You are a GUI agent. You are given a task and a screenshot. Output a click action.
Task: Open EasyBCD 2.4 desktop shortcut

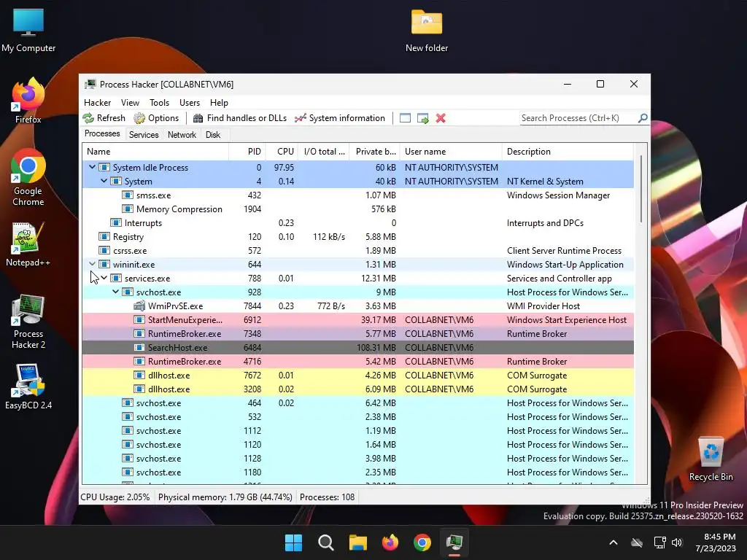click(x=28, y=386)
